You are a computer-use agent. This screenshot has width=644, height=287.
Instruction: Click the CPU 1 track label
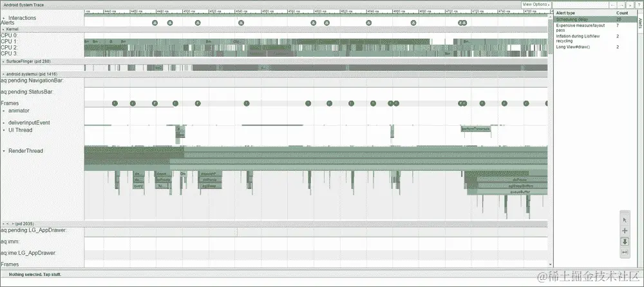pos(8,41)
